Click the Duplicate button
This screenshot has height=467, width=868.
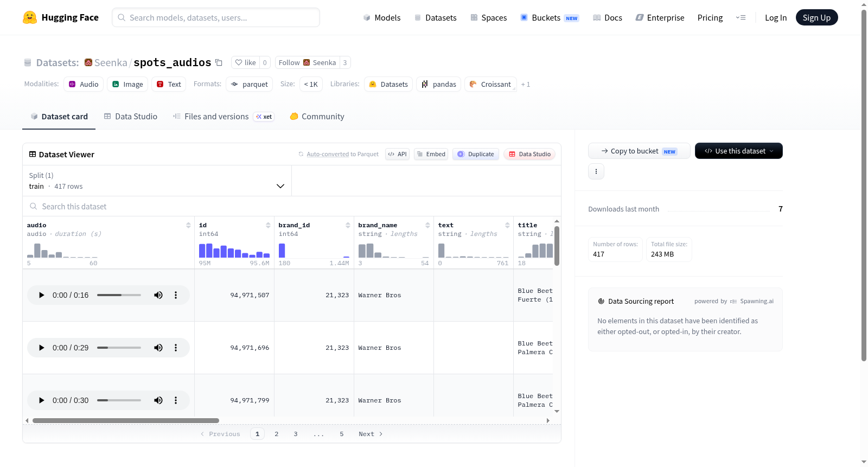[x=476, y=154]
